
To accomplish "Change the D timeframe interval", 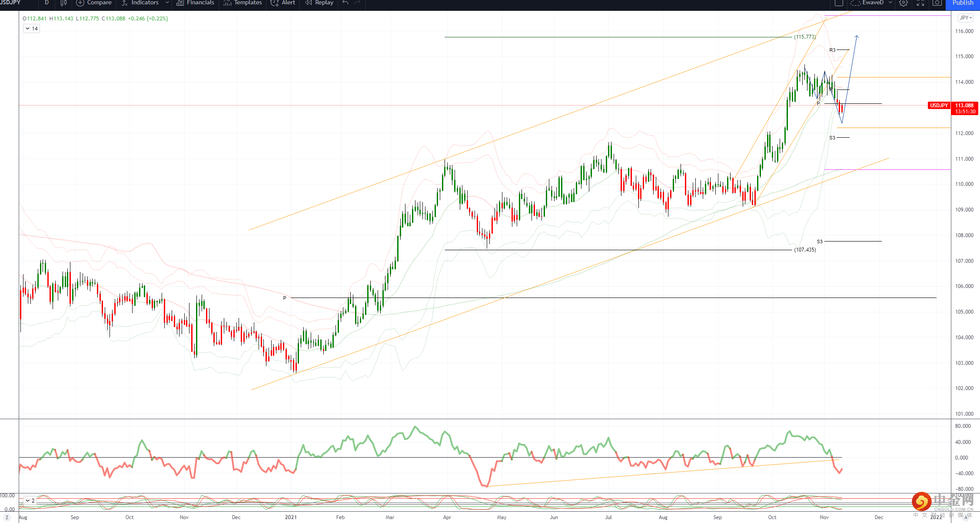I will tap(47, 3).
